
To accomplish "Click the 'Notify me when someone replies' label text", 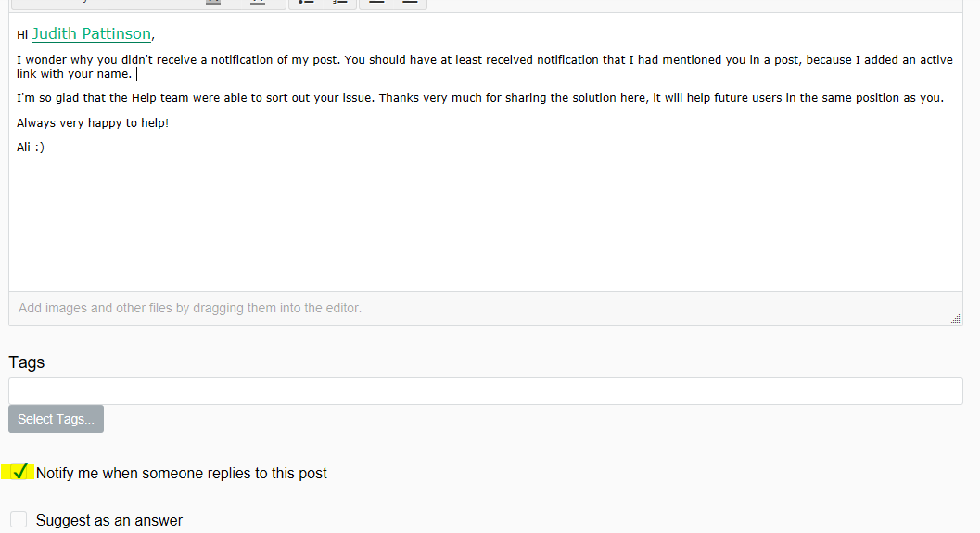I will coord(181,473).
